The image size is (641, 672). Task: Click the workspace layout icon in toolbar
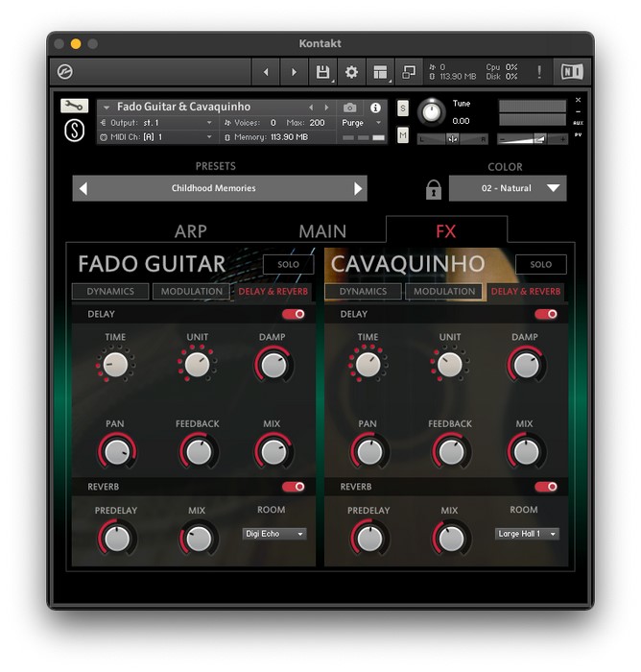[x=380, y=72]
